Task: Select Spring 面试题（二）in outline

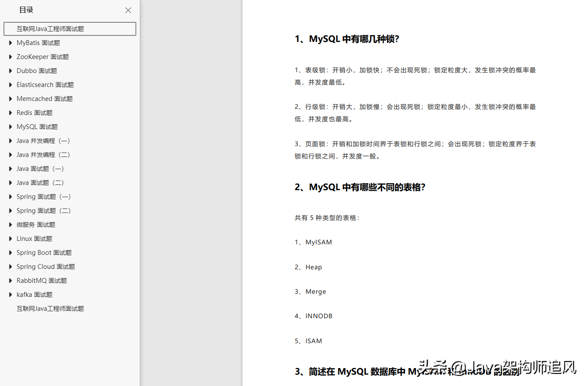Action: point(44,211)
